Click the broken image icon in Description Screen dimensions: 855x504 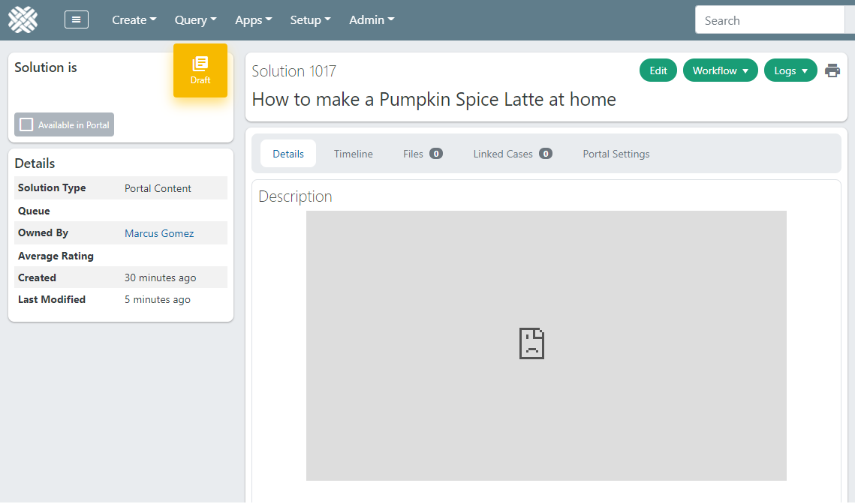coord(531,343)
